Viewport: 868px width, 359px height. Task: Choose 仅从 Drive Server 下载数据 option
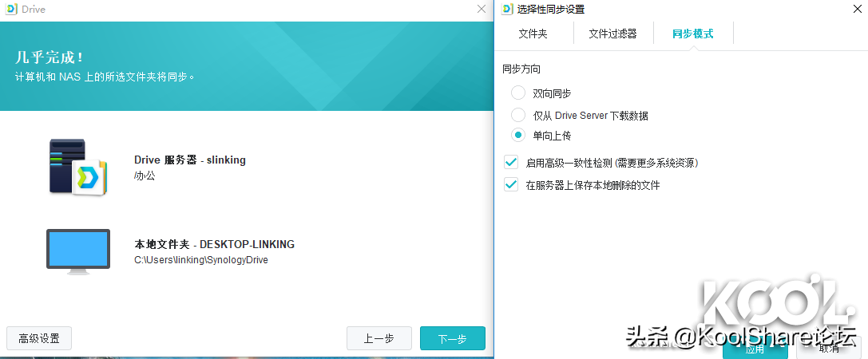(x=518, y=115)
